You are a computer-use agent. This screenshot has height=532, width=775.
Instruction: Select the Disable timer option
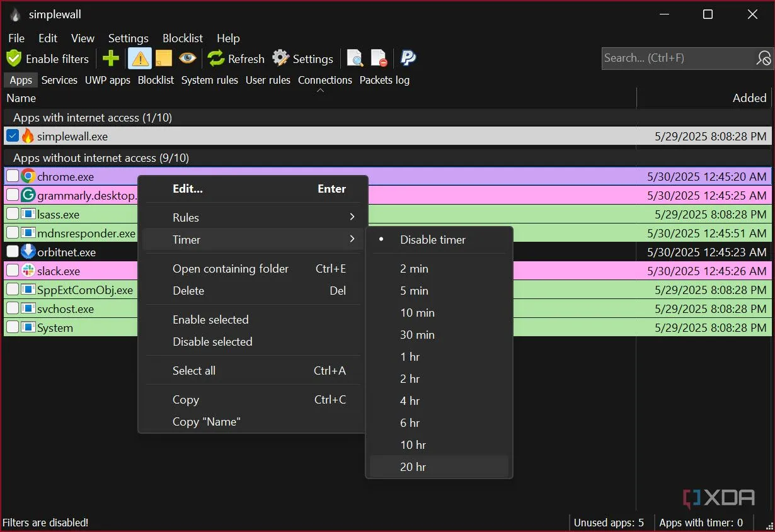coord(440,240)
